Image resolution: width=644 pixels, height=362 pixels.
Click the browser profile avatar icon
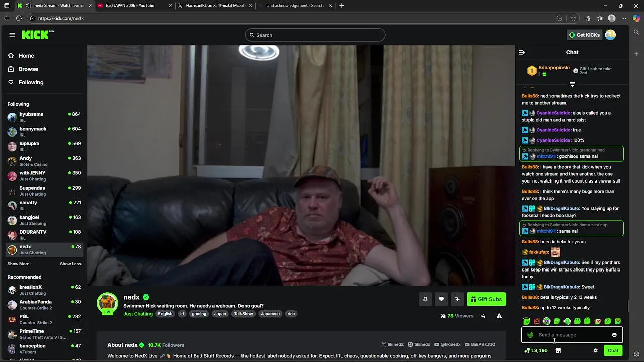tap(612, 18)
